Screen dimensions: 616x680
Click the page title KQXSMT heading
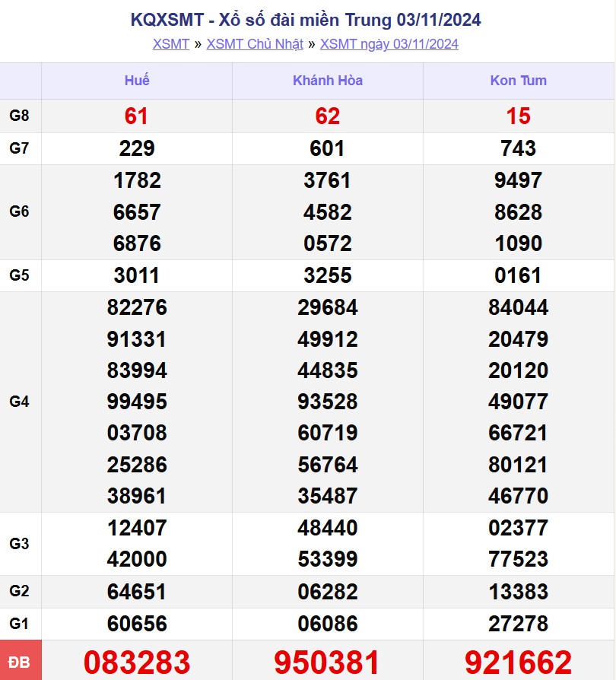click(306, 20)
